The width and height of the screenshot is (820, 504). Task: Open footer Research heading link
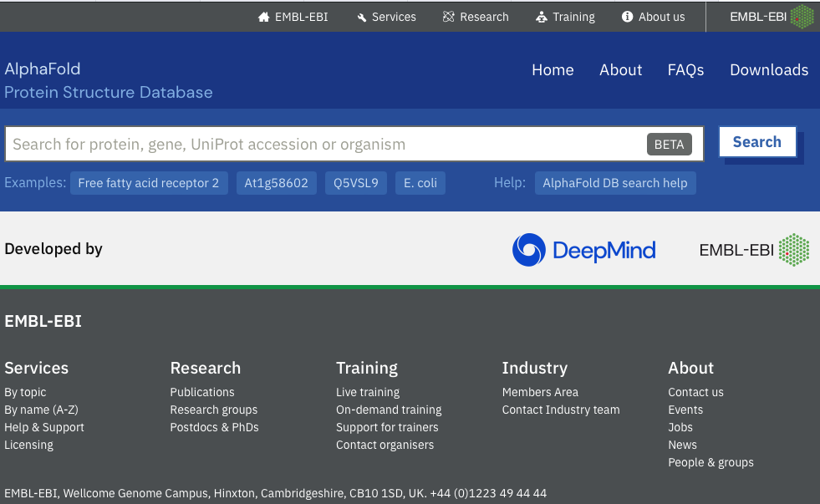pyautogui.click(x=206, y=368)
